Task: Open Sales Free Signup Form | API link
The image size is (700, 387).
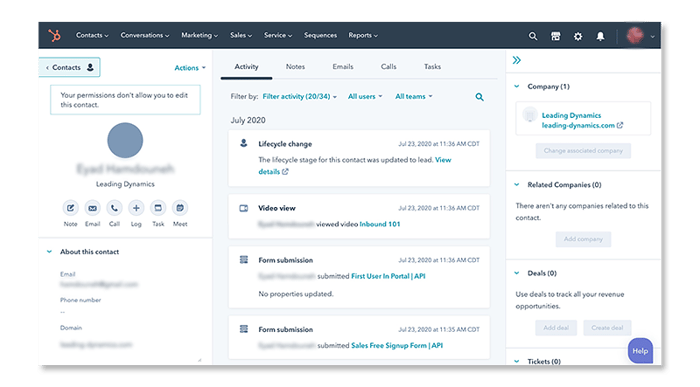Action: (397, 345)
